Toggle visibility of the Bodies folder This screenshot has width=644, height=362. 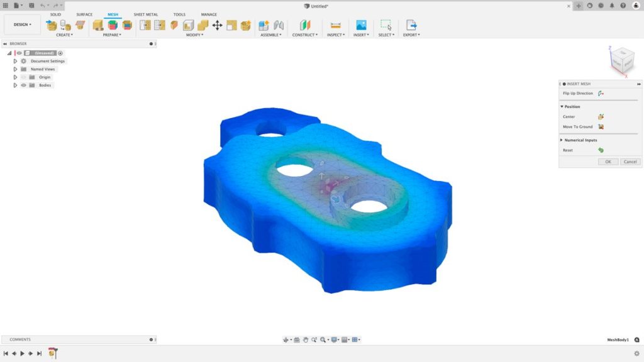click(x=23, y=85)
